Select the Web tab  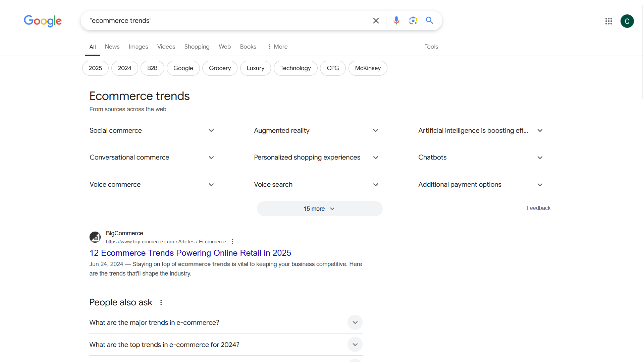coord(225,47)
